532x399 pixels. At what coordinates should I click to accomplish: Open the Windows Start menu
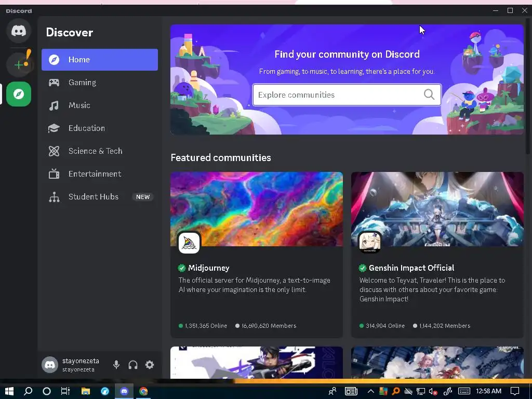tap(9, 391)
